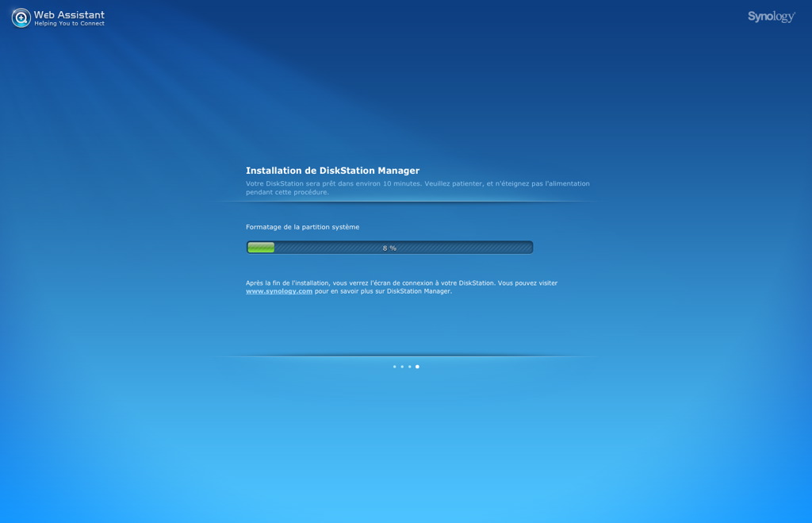Select the third step indicator dot
The width and height of the screenshot is (812, 523).
(410, 367)
